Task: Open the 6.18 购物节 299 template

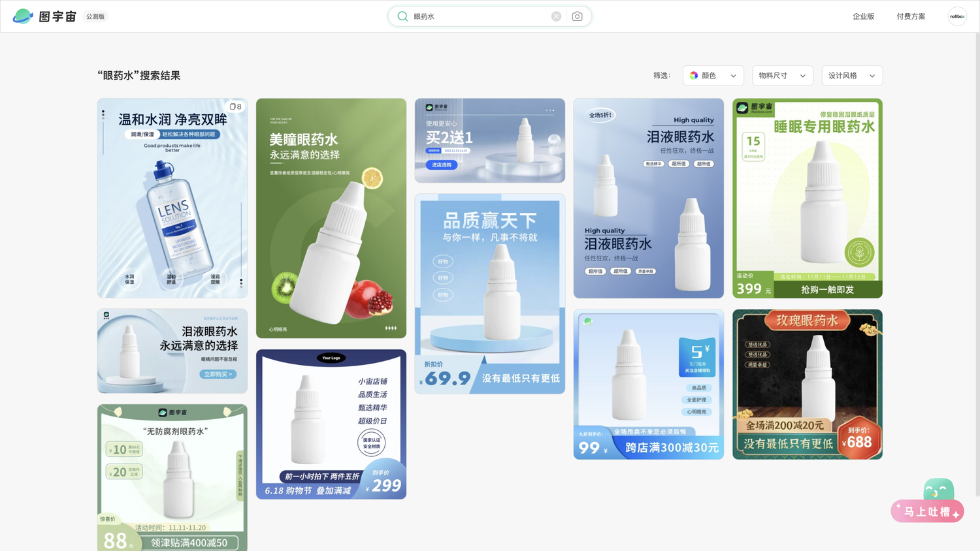Action: 331,424
